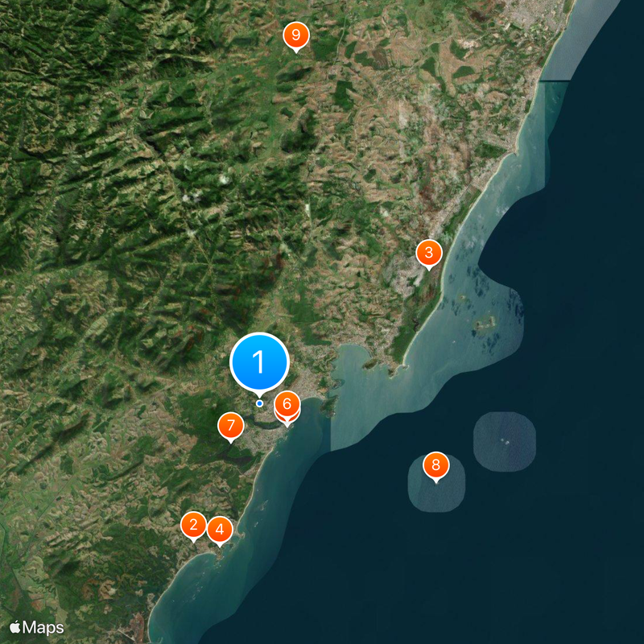Click offshore marker numbered 8

coord(436,464)
